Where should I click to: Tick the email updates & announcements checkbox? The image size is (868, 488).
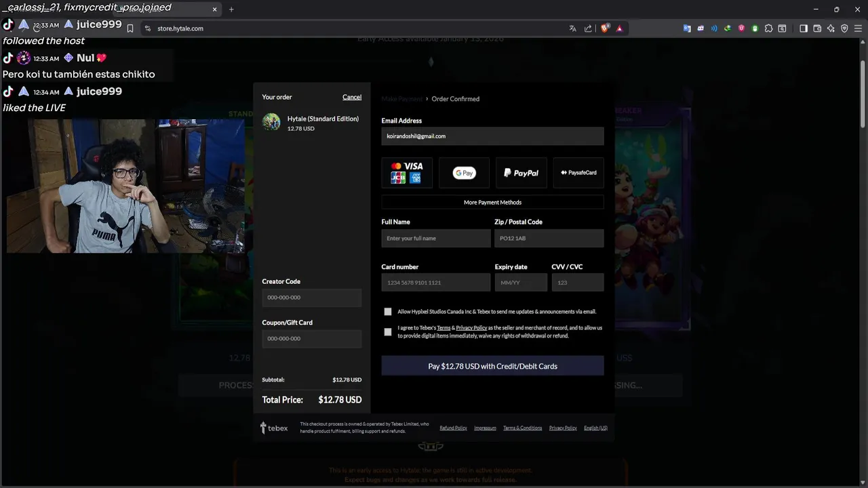[x=388, y=312]
